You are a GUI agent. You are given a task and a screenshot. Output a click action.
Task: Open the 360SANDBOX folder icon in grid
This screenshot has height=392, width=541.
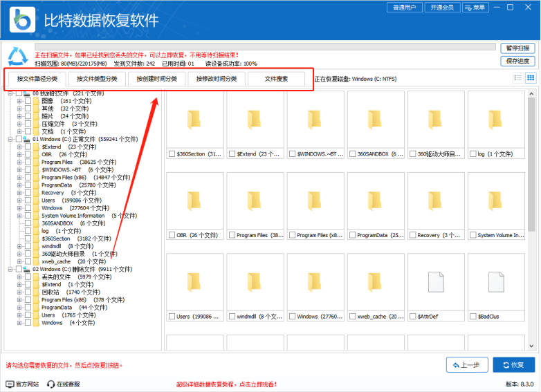pyautogui.click(x=375, y=120)
